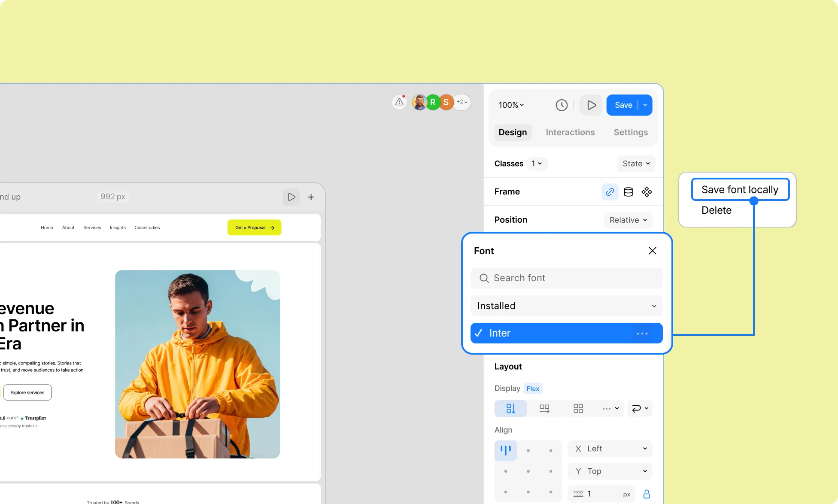This screenshot has height=504, width=838.
Task: Switch display to grid layout
Action: (578, 409)
